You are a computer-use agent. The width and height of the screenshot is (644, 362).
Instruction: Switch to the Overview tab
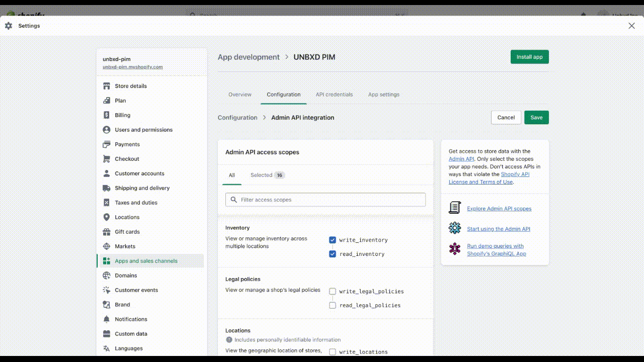tap(240, 95)
